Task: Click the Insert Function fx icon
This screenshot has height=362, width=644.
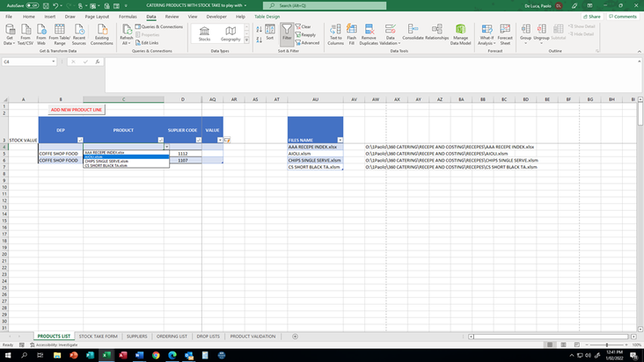Action: (x=98, y=62)
